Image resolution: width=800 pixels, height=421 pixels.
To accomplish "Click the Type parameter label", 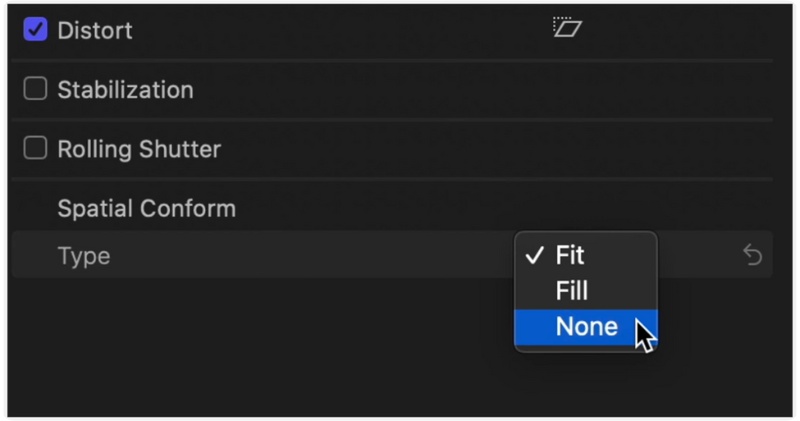I will tap(84, 256).
